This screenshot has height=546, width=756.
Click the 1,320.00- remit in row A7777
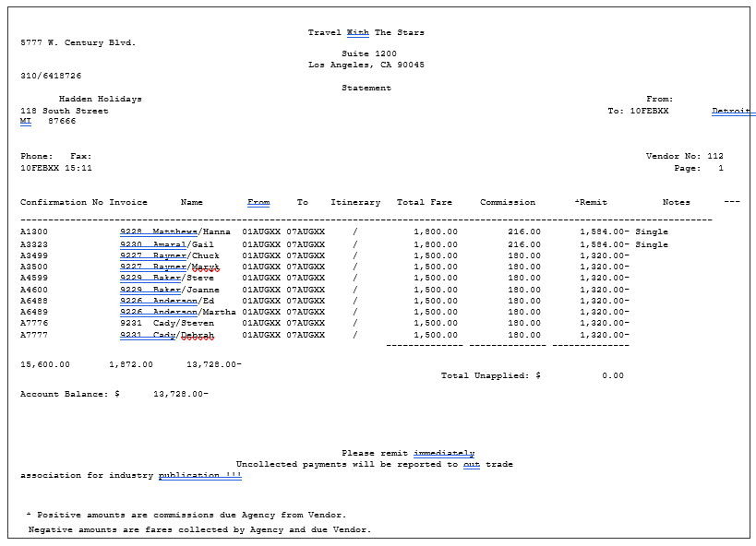click(x=605, y=335)
